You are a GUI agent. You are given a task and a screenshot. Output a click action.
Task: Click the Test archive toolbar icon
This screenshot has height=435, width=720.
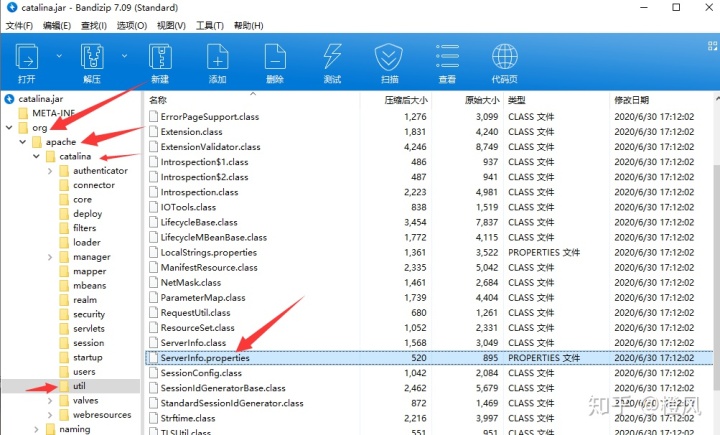click(332, 56)
